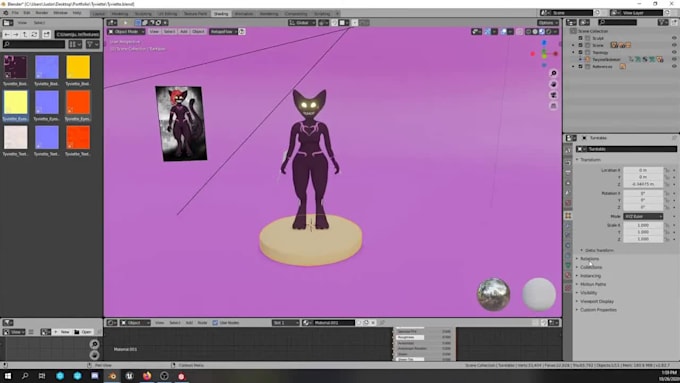
Task: Select wireframe viewport shading
Action: pos(528,32)
